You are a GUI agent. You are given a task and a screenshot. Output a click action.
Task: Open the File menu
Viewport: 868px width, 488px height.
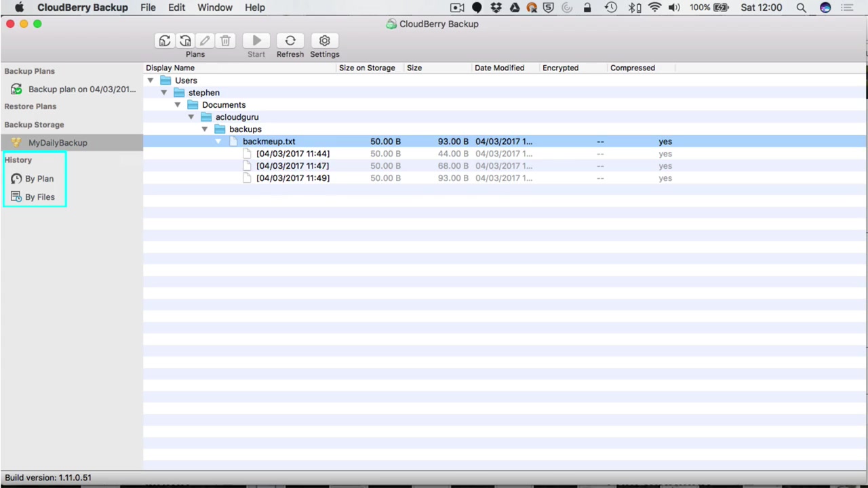click(x=148, y=7)
